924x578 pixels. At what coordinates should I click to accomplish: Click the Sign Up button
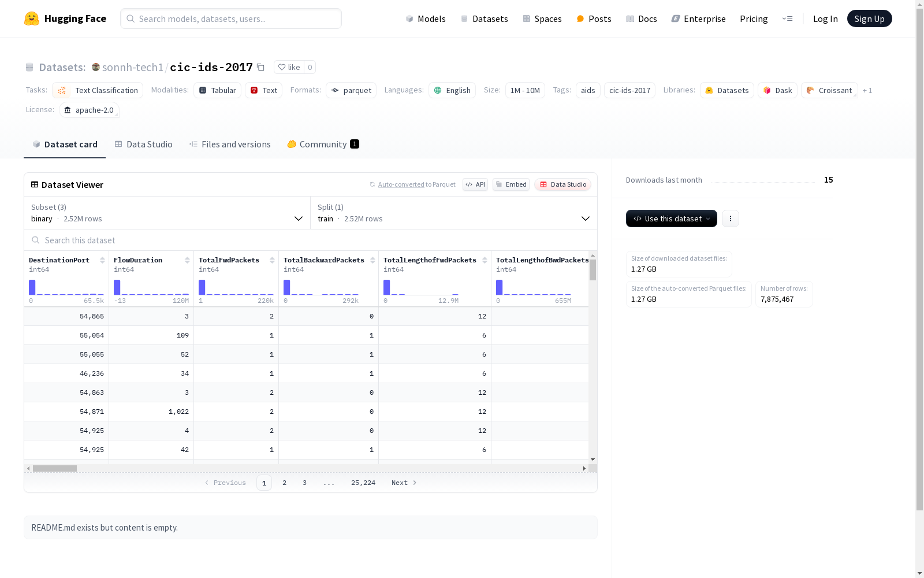[x=869, y=18]
